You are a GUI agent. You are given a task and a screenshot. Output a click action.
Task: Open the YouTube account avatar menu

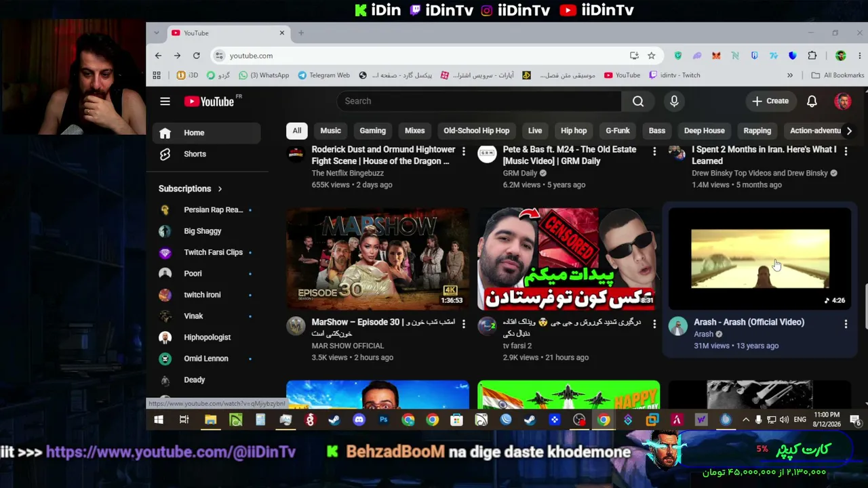pyautogui.click(x=843, y=101)
